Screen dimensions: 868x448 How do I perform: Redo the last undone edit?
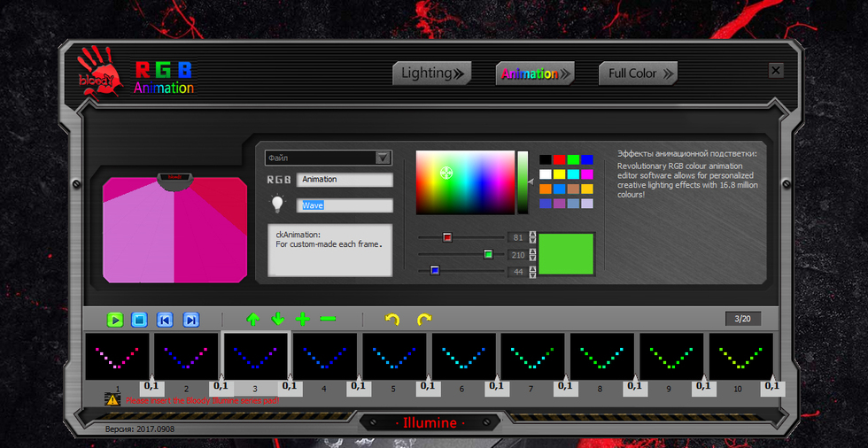click(x=424, y=319)
